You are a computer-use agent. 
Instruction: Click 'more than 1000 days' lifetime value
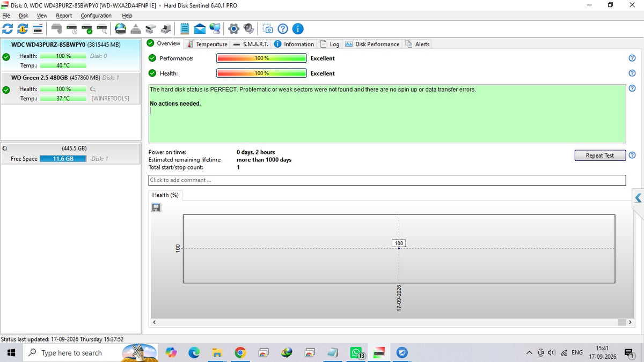264,160
